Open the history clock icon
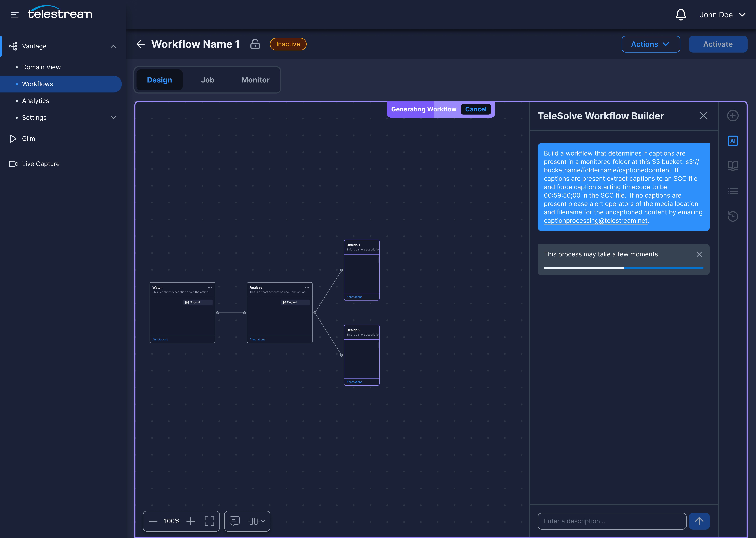 pyautogui.click(x=733, y=216)
